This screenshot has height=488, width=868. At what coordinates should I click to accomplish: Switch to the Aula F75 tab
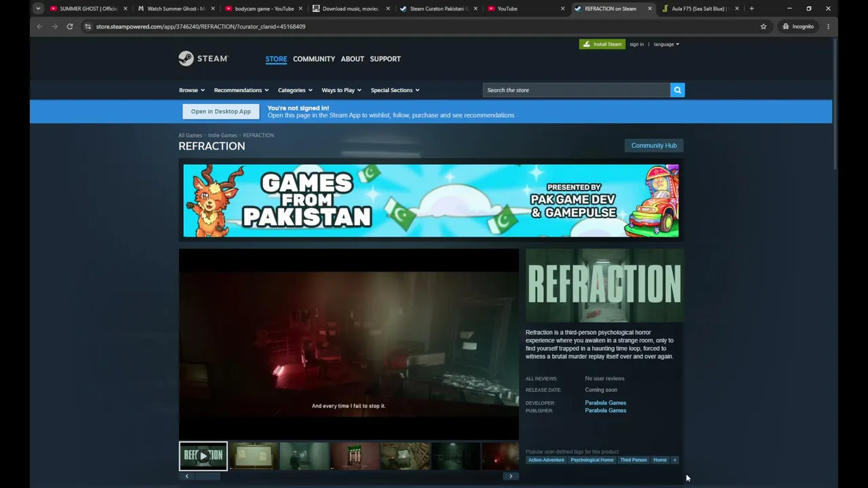coord(701,9)
